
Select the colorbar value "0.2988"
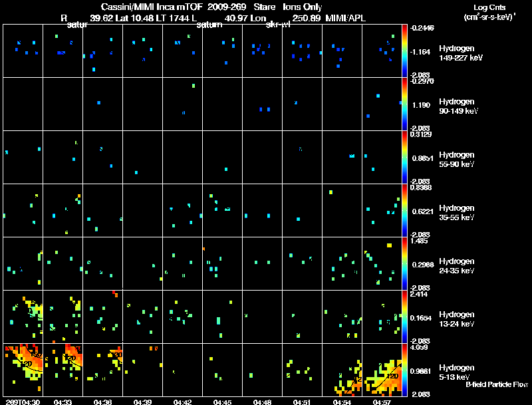[422, 265]
